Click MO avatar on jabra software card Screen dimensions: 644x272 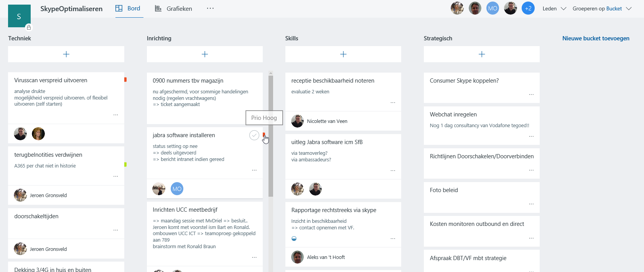[x=177, y=189]
